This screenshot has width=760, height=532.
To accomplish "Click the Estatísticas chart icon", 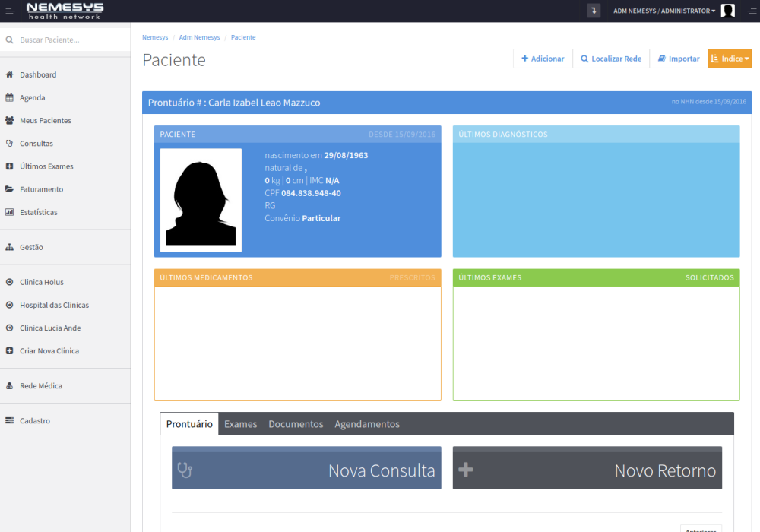I will point(9,212).
